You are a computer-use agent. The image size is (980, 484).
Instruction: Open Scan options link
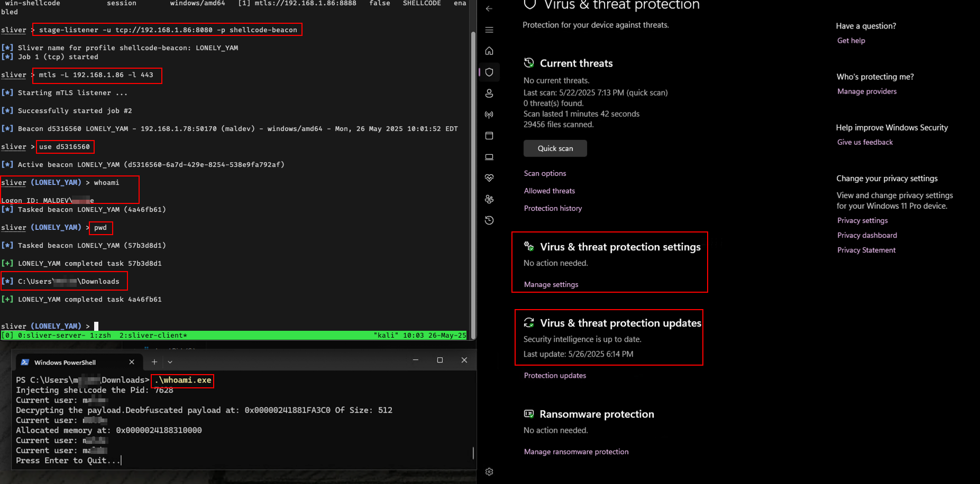545,173
